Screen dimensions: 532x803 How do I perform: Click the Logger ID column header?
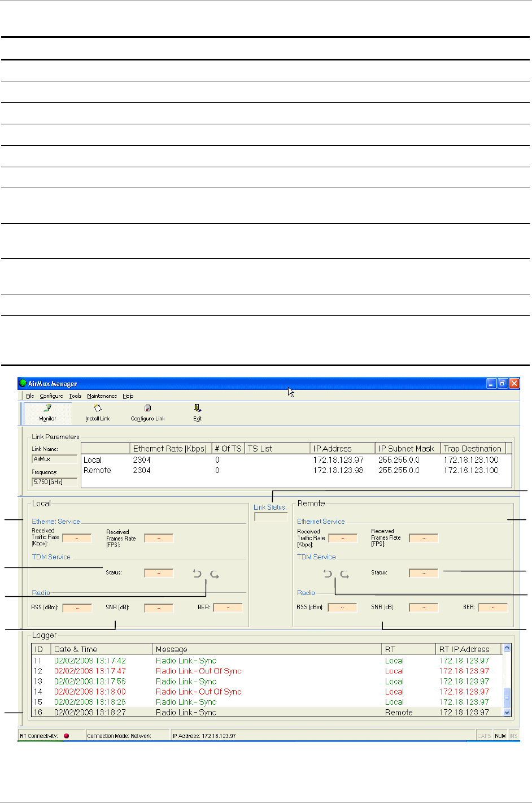[x=42, y=649]
